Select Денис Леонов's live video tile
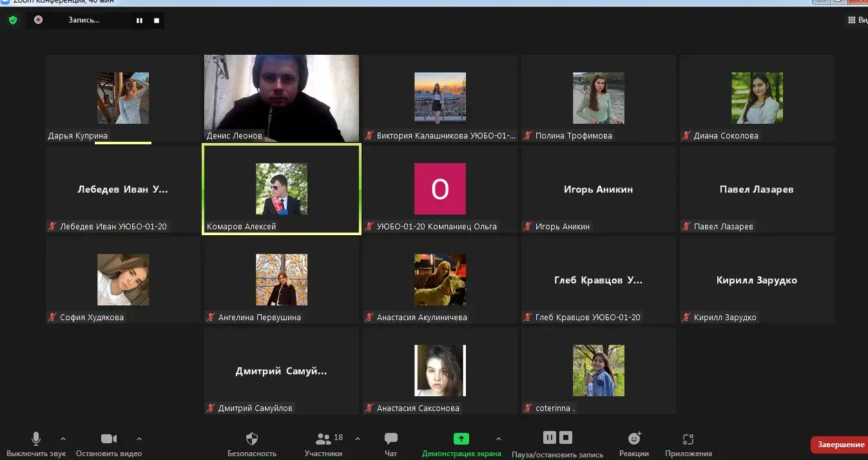The width and height of the screenshot is (868, 460). (x=282, y=99)
